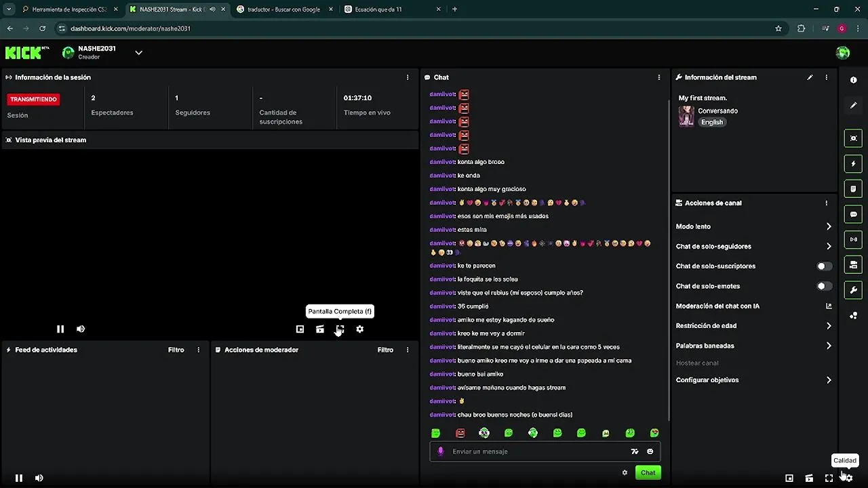Click purple microphone icon in message box
This screenshot has height=488, width=868.
pyautogui.click(x=441, y=451)
